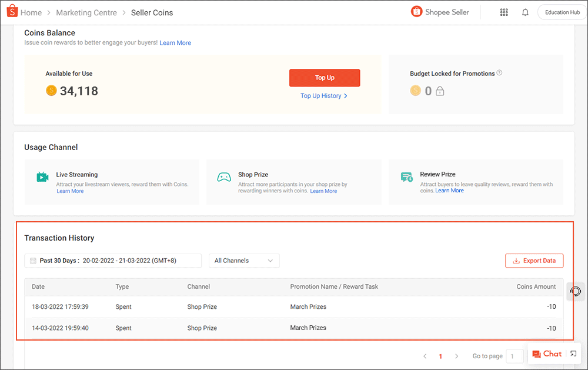Click the info icon on Budget Locked for Promotions
The width and height of the screenshot is (588, 370).
tap(499, 73)
